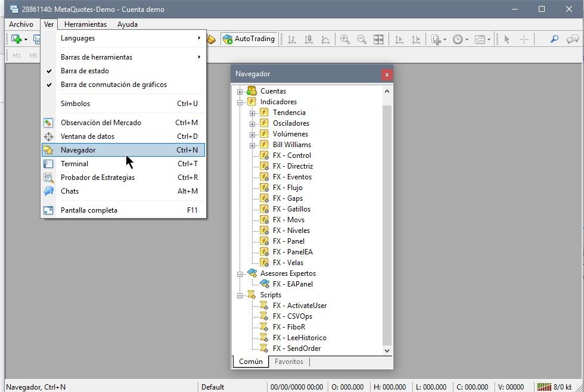Switch to the Favoritos tab
584x392 pixels.
coord(288,362)
